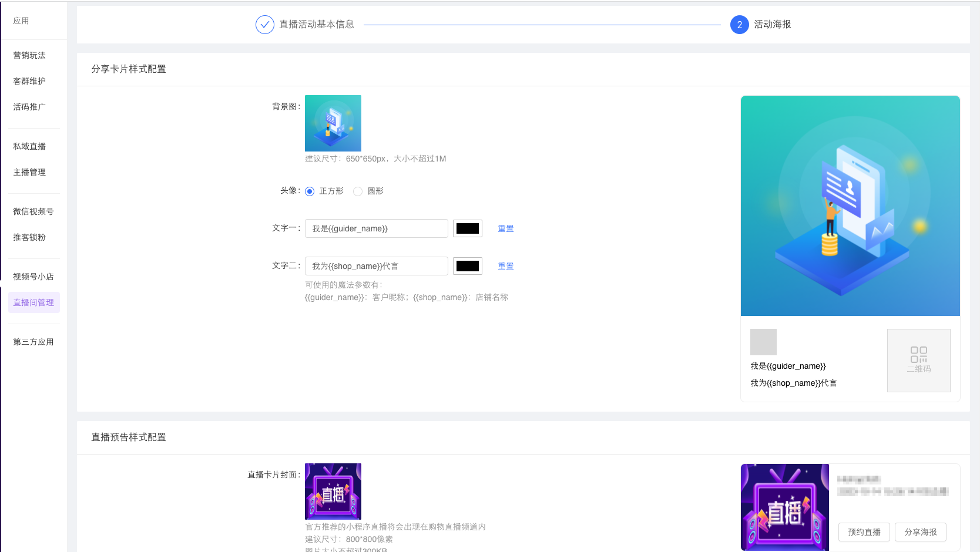Click the step 2 活动海报 circle icon
980x552 pixels.
point(739,25)
